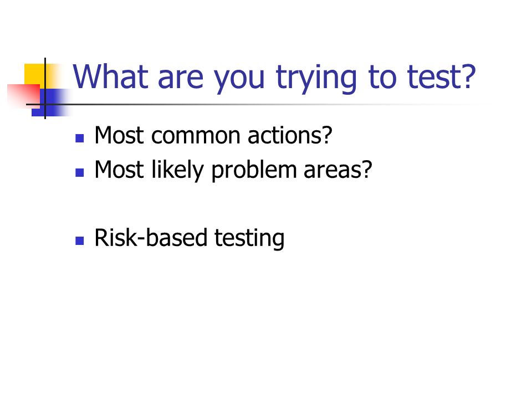The height and width of the screenshot is (399, 532).
Task: Click the word 'test?' ending the title
Action: pos(442,78)
